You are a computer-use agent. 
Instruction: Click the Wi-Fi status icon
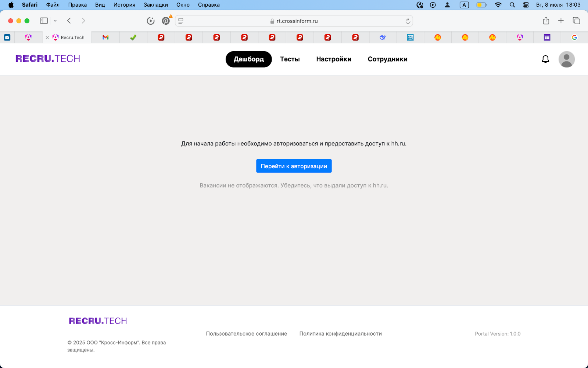498,5
